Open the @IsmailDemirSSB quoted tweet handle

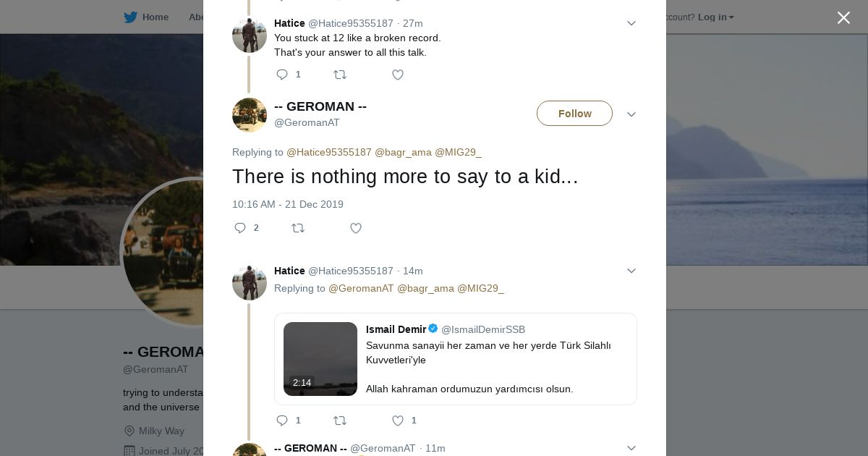coord(483,329)
